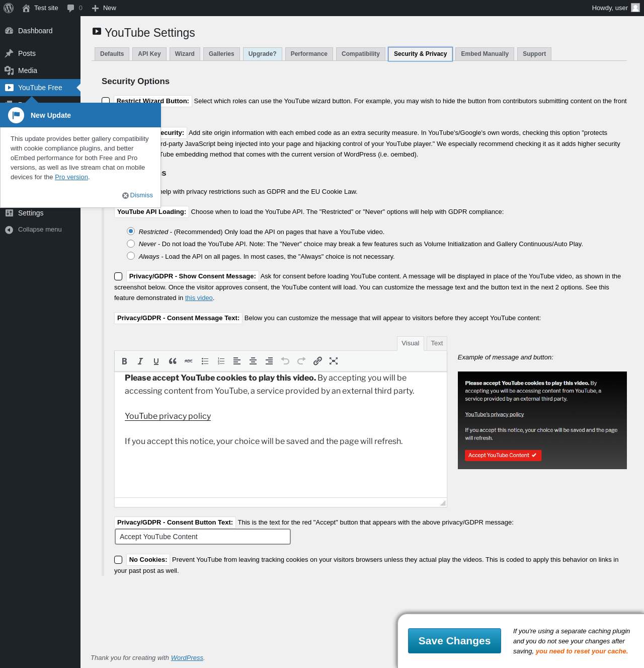Insert a blockquote in editor

pyautogui.click(x=173, y=361)
